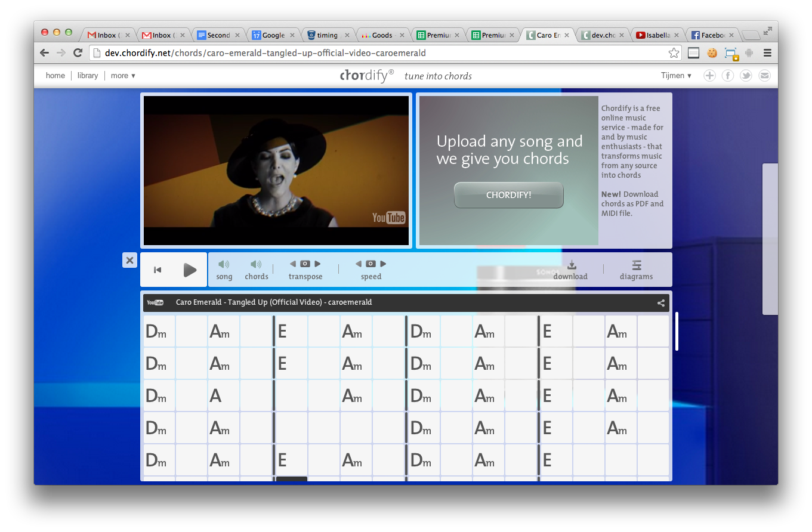
Task: Skip back to the song start
Action: (x=158, y=270)
